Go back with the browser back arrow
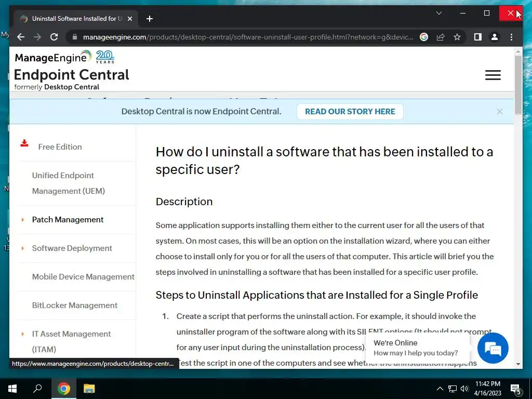Screen dimensions: 532x399 (21, 37)
